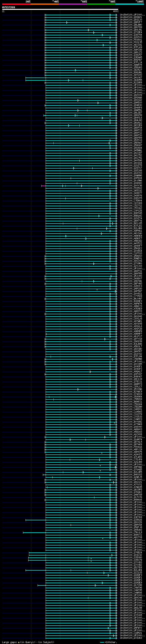Pick the UniRef100_Q6KFS4 label
The height and width of the screenshot is (644, 146).
131,128
